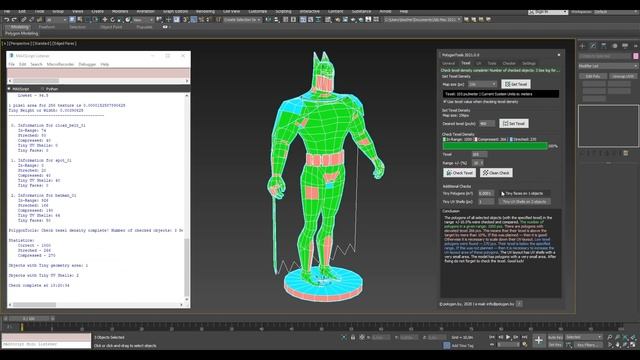Click the Redo arrow in main toolbar
Viewport: 640px width, 360px height.
point(14,20)
